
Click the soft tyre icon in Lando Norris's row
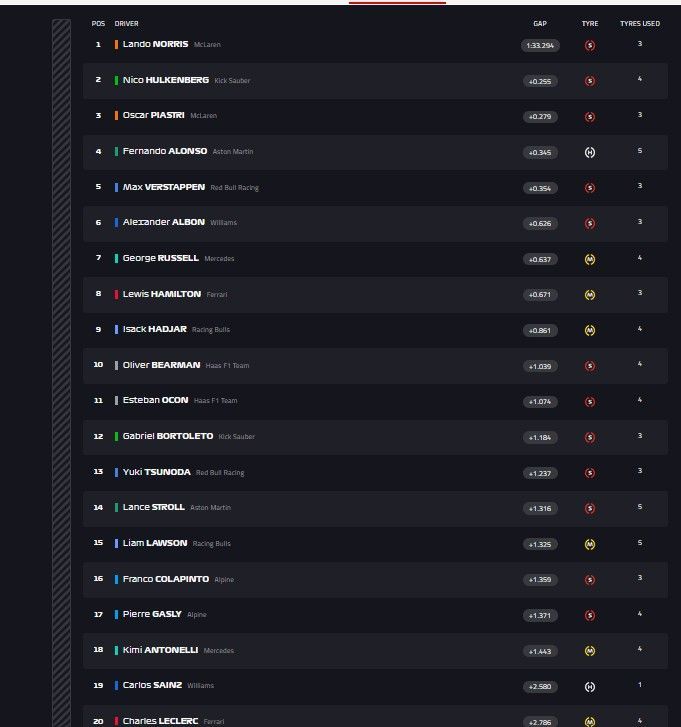(589, 45)
